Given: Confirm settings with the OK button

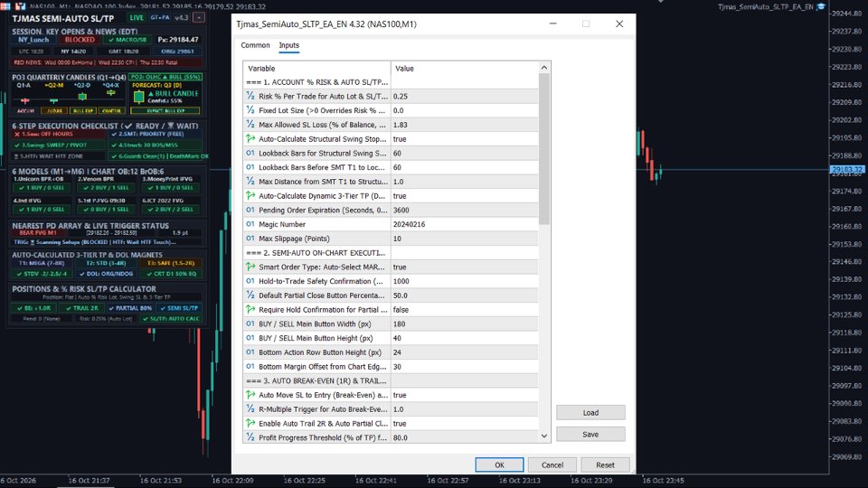Looking at the screenshot, I should pyautogui.click(x=499, y=465).
